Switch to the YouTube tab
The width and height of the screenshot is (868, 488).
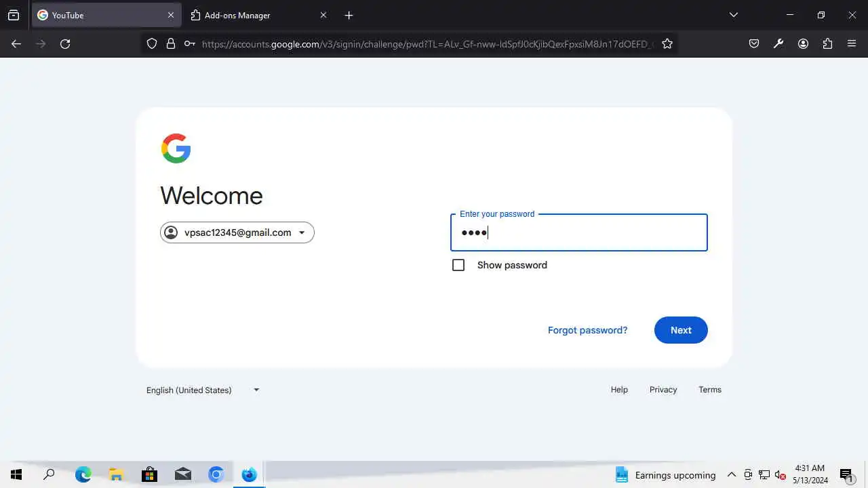106,15
